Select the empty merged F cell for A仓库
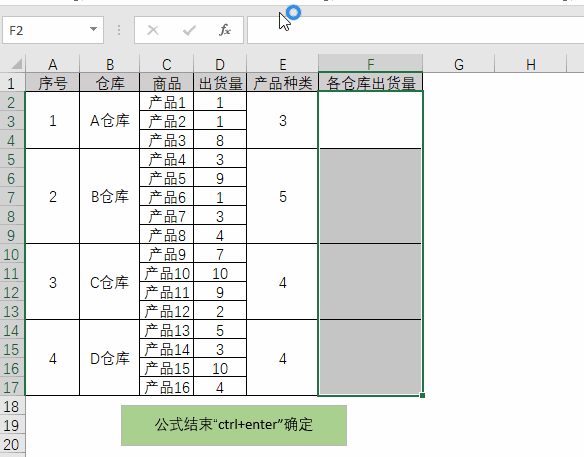This screenshot has height=457, width=584. click(371, 120)
